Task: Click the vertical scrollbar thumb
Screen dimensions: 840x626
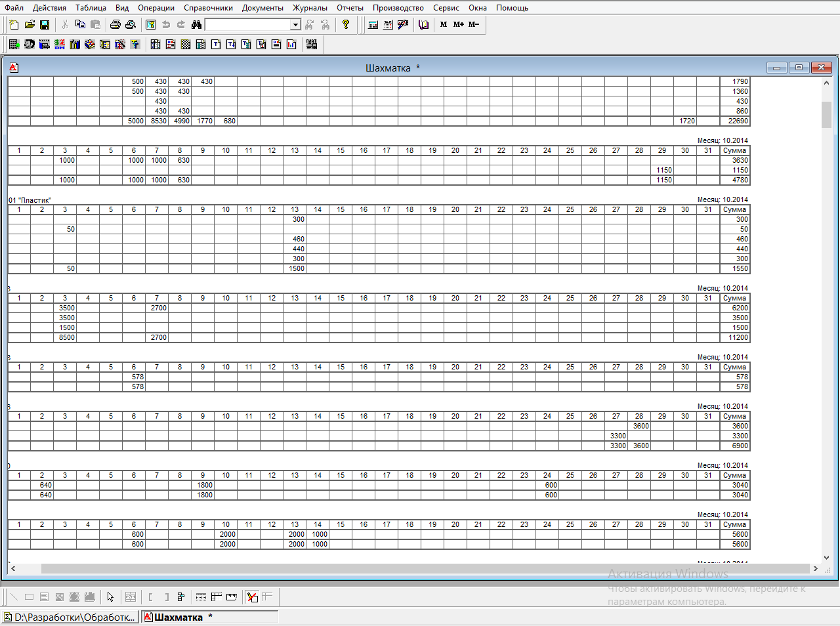Action: 826,115
